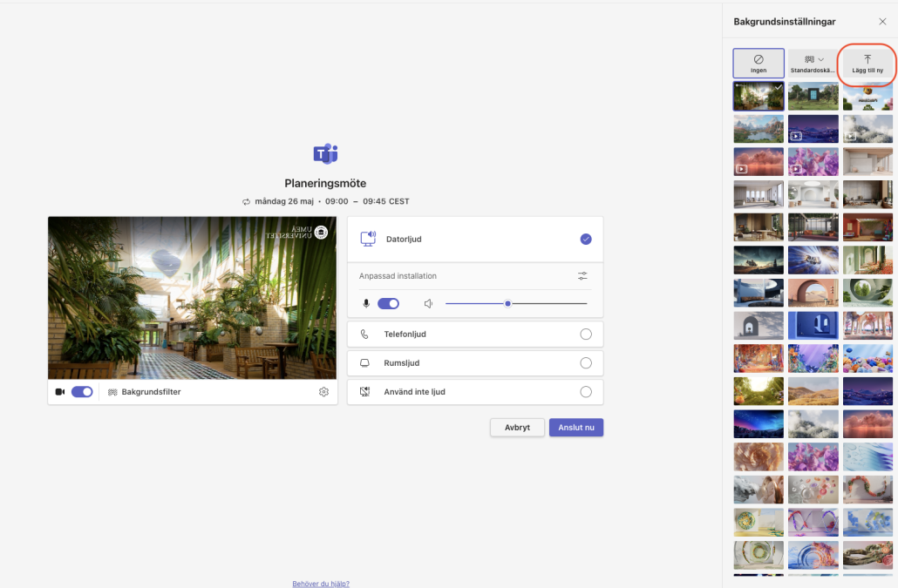Select the Datorljud audio option
The width and height of the screenshot is (898, 588).
pyautogui.click(x=475, y=239)
